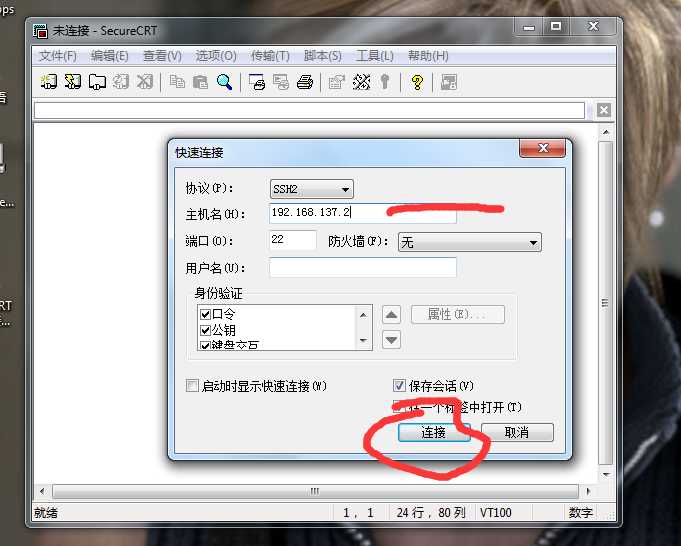This screenshot has height=546, width=681.
Task: Click the 用户名 input field
Action: (363, 267)
